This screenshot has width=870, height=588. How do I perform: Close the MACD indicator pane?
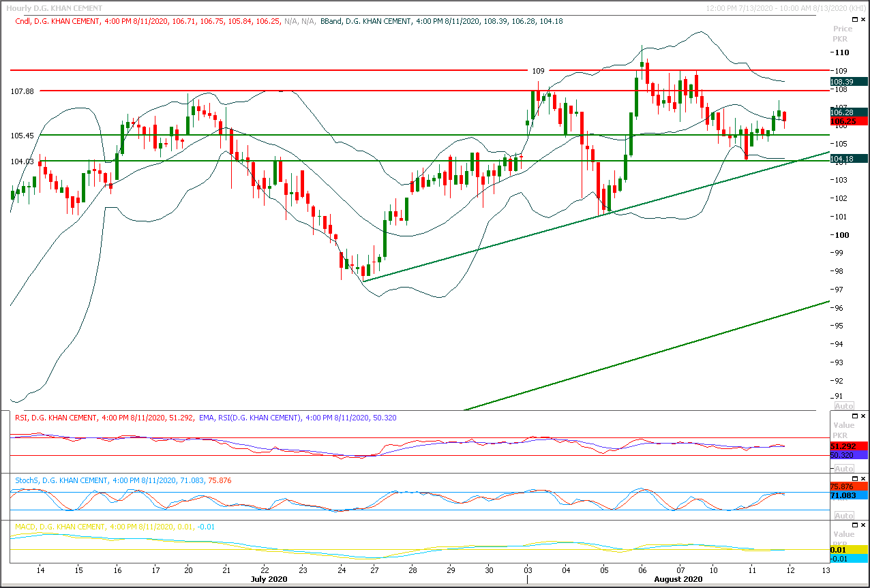coord(864,525)
